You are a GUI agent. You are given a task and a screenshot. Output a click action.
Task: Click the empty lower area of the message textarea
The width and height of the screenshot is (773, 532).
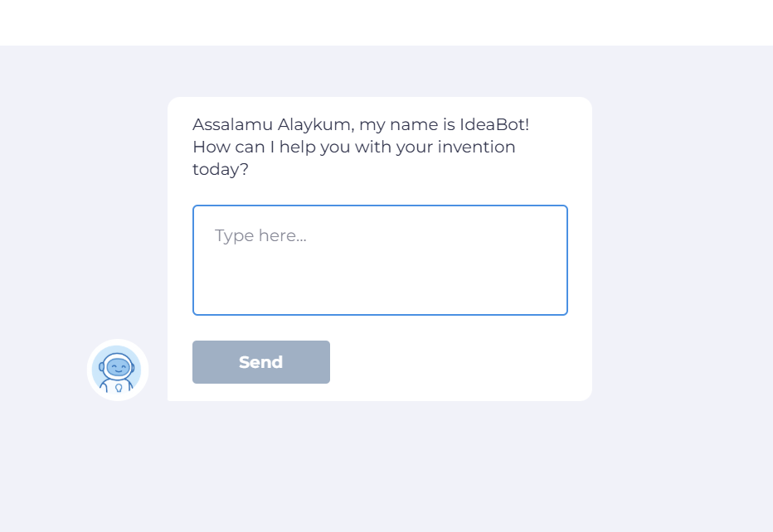coord(380,290)
